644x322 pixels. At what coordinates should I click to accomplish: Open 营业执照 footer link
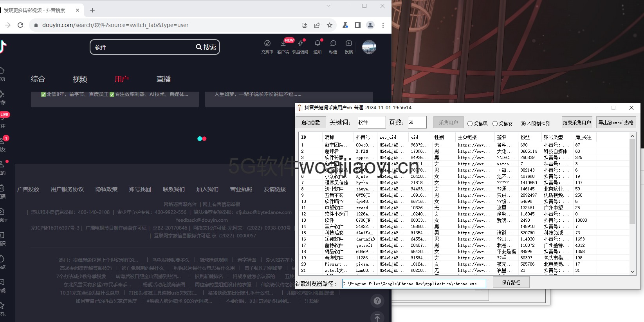pyautogui.click(x=241, y=189)
